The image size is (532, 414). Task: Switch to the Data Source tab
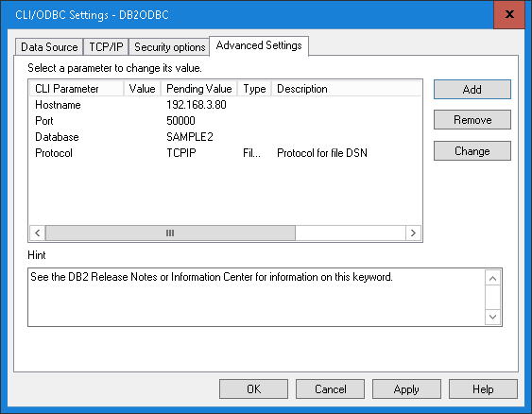tap(49, 47)
